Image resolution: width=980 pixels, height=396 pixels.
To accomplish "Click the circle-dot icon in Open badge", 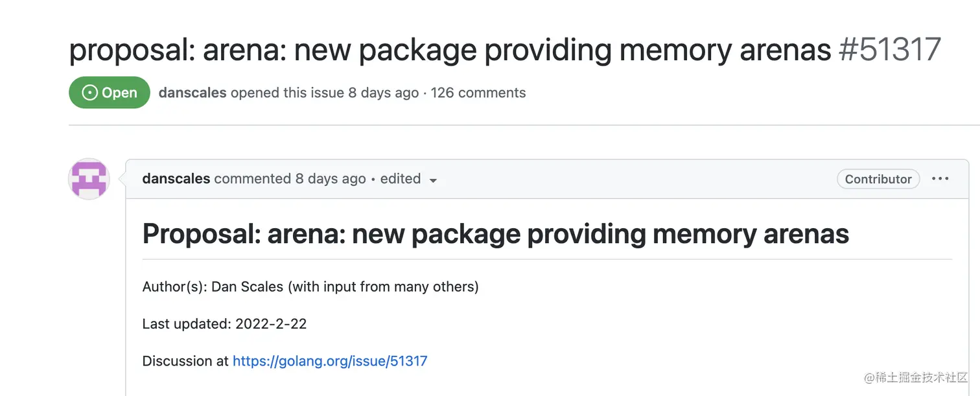I will pyautogui.click(x=89, y=93).
